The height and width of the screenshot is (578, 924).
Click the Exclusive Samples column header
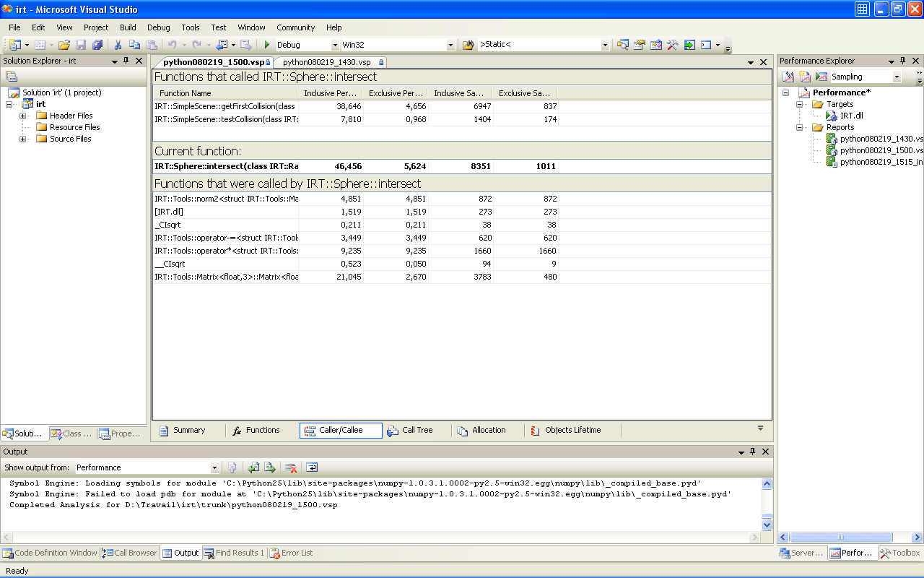(524, 93)
